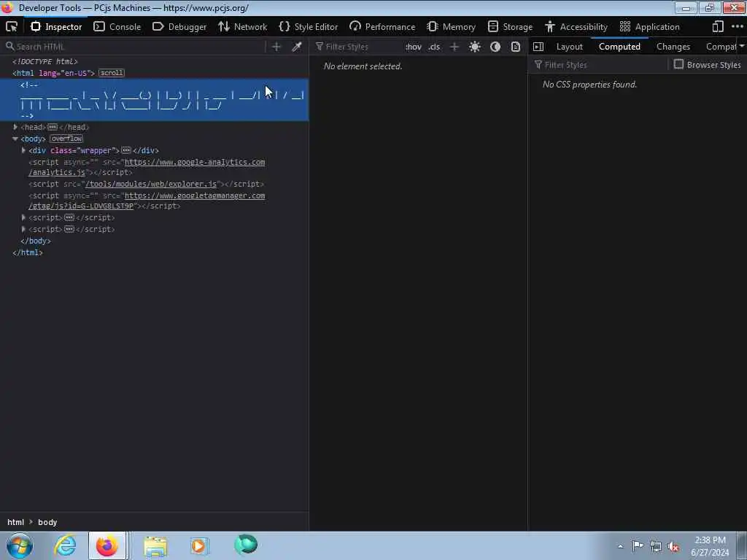
Task: Select body in the breadcrumb bar
Action: (x=47, y=522)
